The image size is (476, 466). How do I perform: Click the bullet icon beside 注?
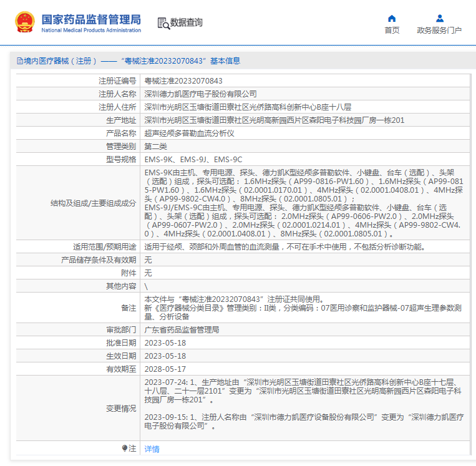125,449
